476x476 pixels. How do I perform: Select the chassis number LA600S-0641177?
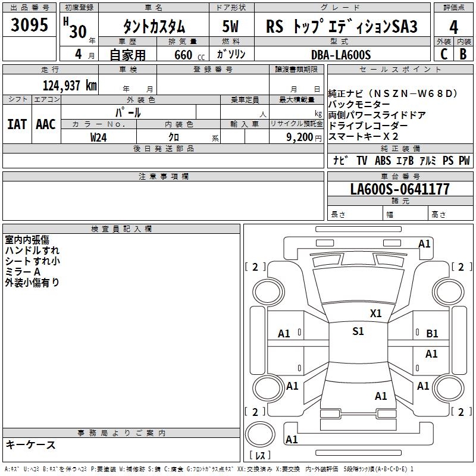(x=400, y=189)
